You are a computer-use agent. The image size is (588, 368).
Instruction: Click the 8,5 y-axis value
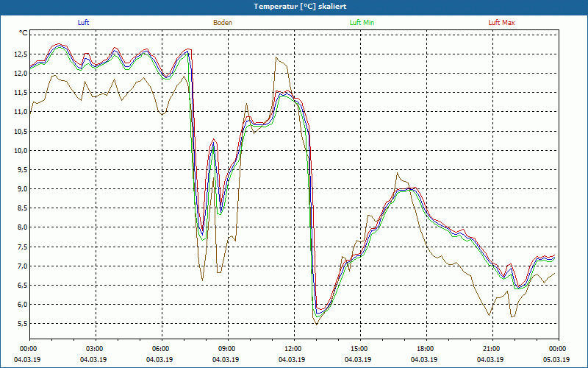22,208
